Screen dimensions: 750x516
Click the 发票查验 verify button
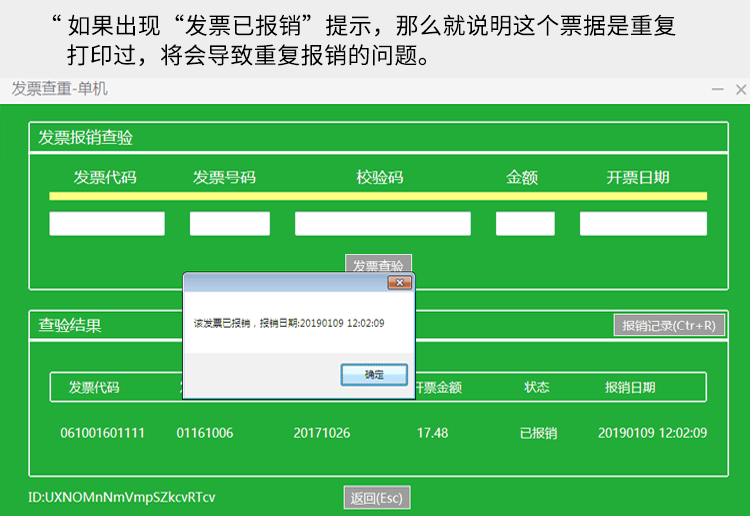378,264
